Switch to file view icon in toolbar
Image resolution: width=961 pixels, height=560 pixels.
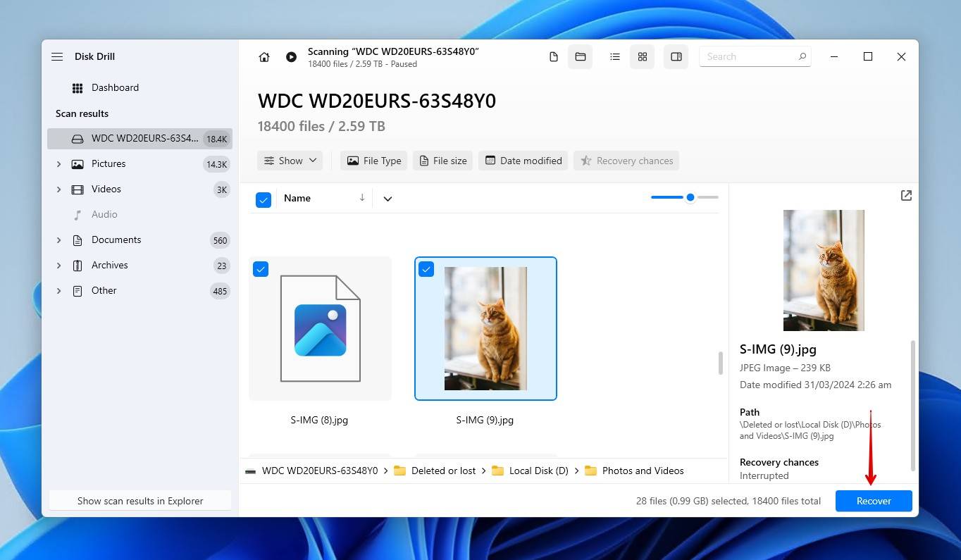(554, 56)
